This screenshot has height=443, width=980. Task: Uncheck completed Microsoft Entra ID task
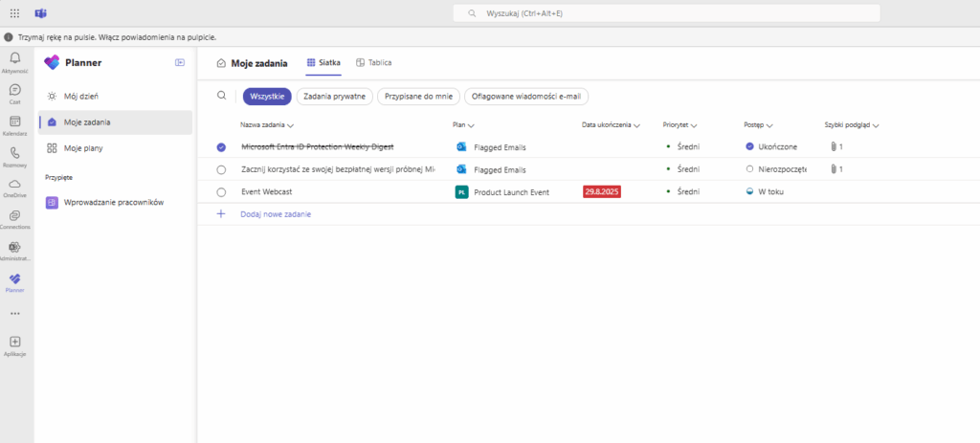pyautogui.click(x=221, y=147)
